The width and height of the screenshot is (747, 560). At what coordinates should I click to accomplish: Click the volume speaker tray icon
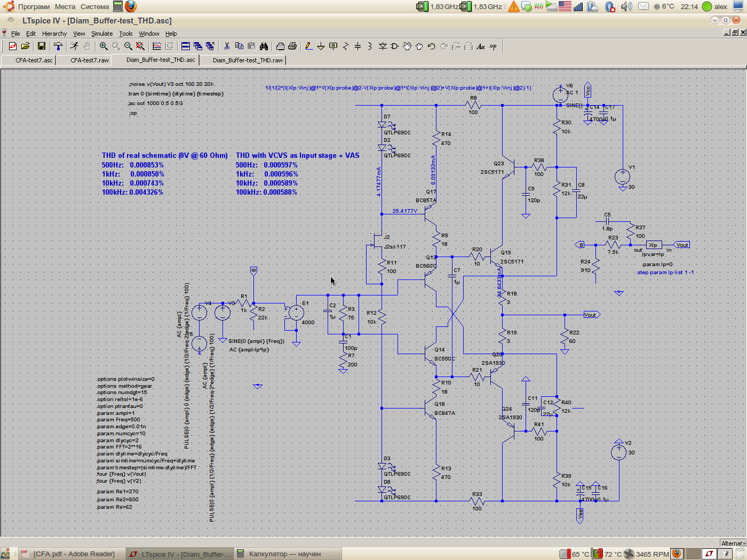click(626, 6)
